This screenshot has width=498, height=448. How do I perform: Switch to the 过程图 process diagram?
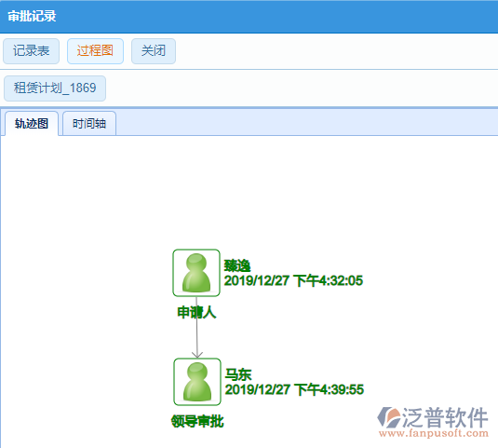[x=95, y=51]
